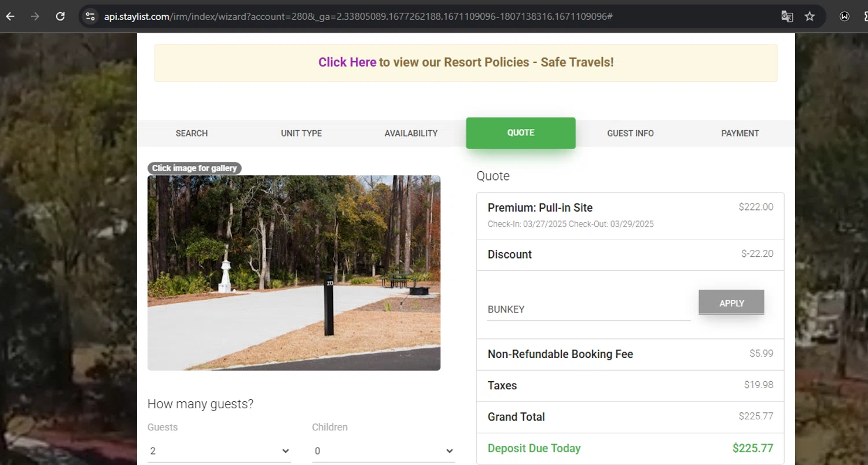868x465 pixels.
Task: Open the PAYMENT tab
Action: (740, 133)
